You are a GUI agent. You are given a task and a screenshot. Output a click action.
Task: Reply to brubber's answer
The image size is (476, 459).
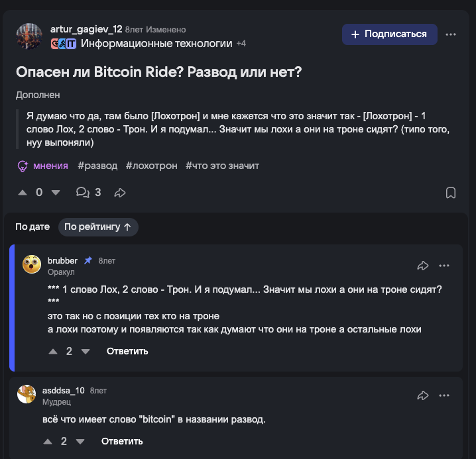[127, 351]
